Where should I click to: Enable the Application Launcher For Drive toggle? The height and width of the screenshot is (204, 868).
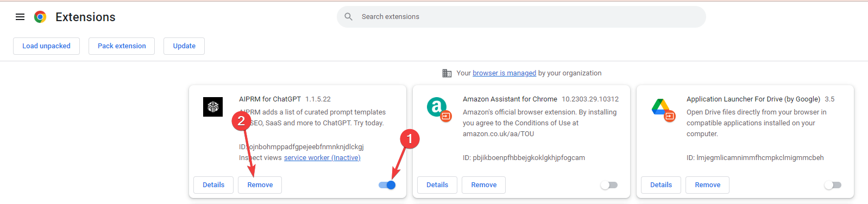click(x=833, y=185)
